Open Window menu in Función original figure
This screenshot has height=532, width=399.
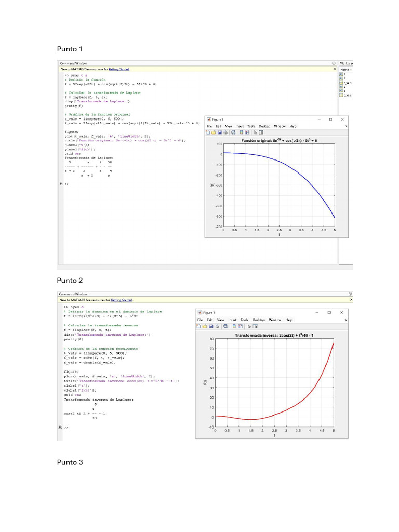pos(280,126)
